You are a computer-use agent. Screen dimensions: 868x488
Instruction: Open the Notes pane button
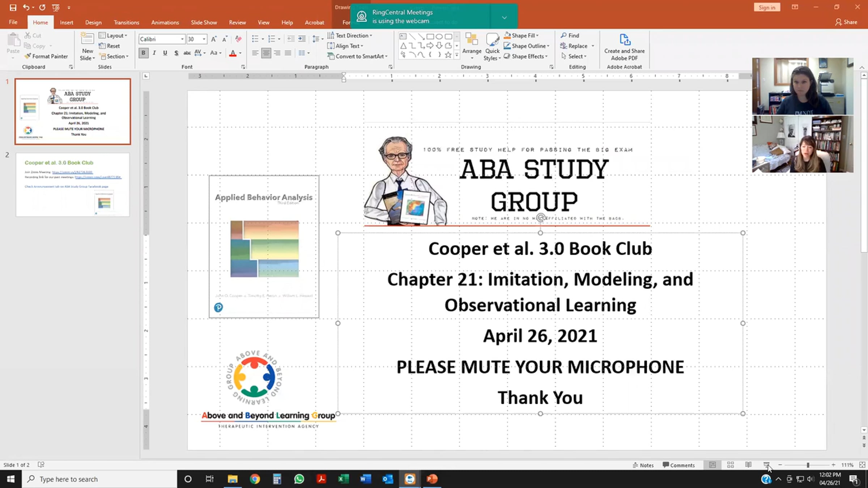(x=643, y=465)
